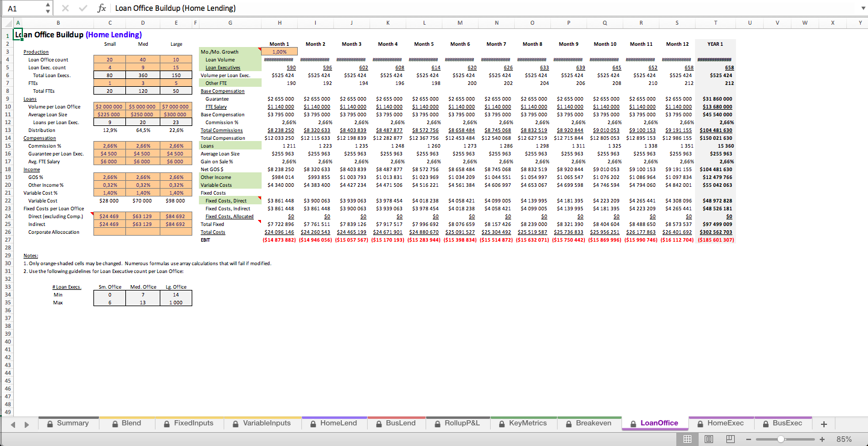Select the LoanOffice sheet tab
This screenshot has height=446, width=868.
coord(655,423)
